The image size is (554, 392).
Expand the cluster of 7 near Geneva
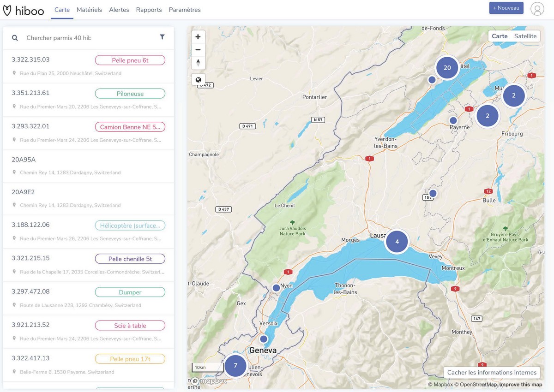[x=235, y=365]
